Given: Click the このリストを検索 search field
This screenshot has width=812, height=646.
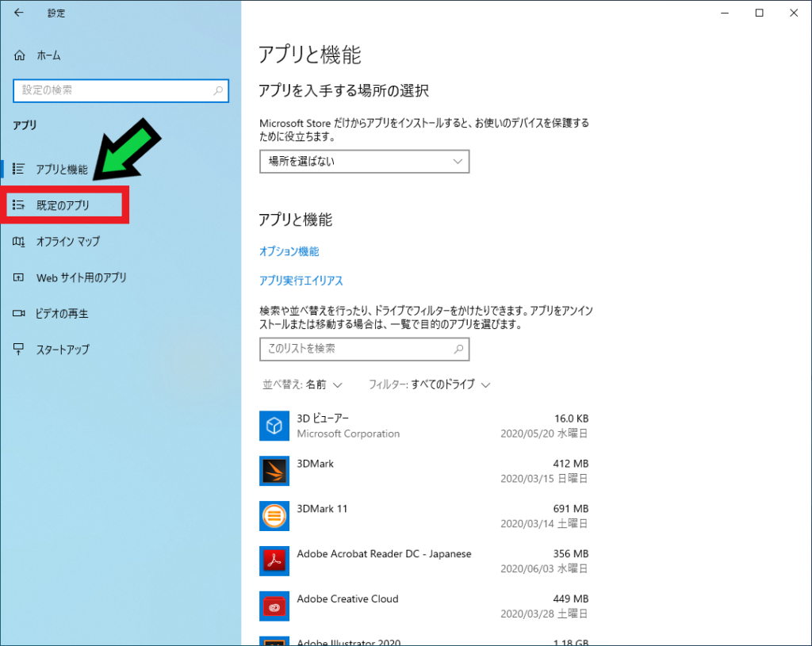Looking at the screenshot, I should pos(364,349).
